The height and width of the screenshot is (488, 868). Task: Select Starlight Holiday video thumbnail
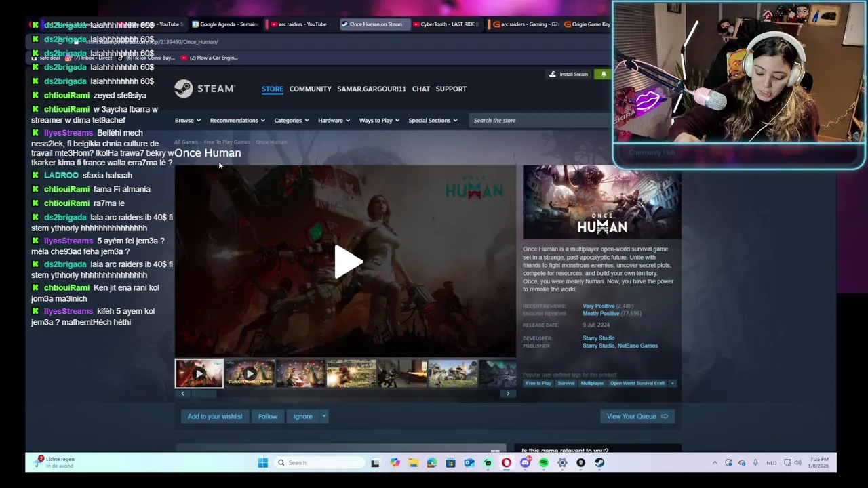tap(250, 373)
